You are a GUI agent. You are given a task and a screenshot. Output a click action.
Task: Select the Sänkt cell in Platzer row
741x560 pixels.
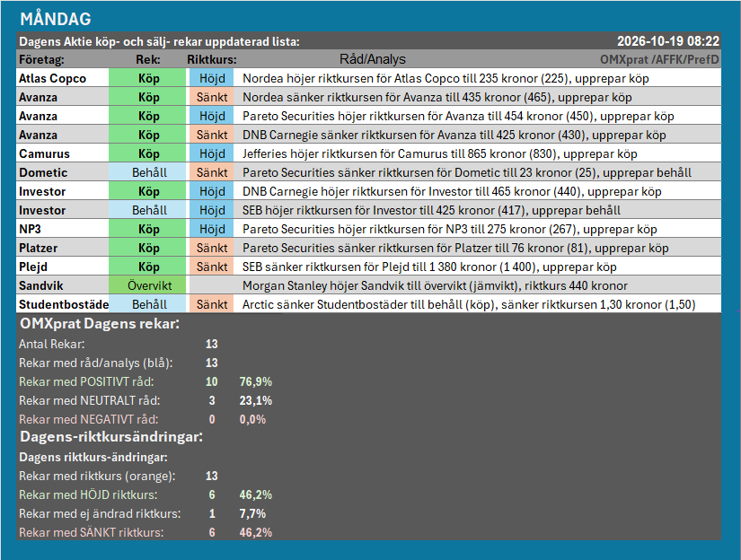(x=212, y=249)
